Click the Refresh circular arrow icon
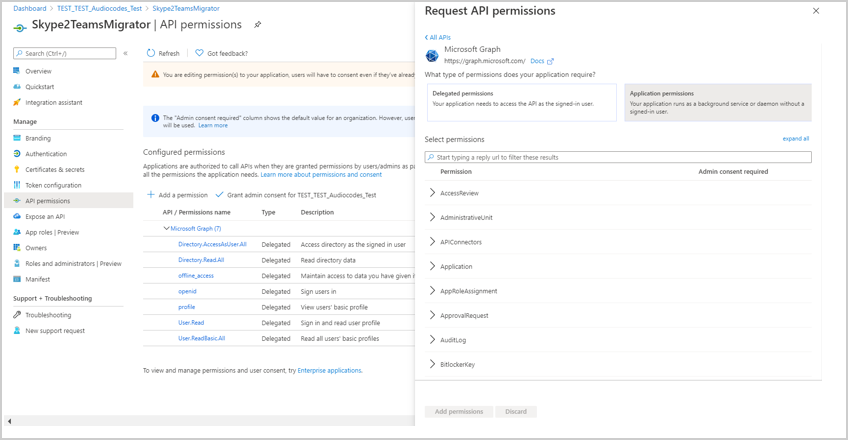 coord(151,53)
